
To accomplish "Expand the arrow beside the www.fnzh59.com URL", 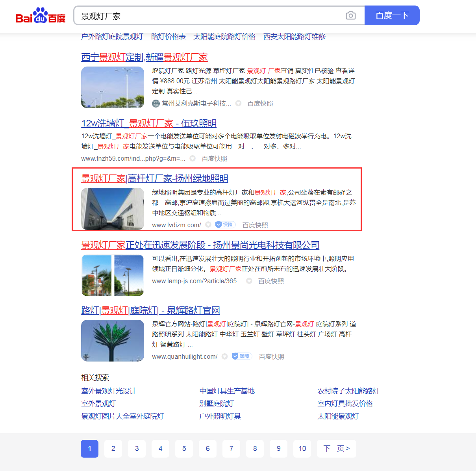I will tap(193, 159).
